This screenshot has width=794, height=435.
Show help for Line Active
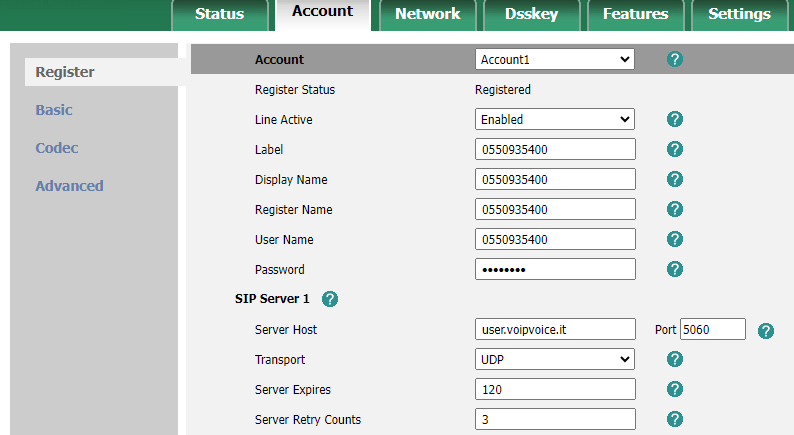pos(674,119)
